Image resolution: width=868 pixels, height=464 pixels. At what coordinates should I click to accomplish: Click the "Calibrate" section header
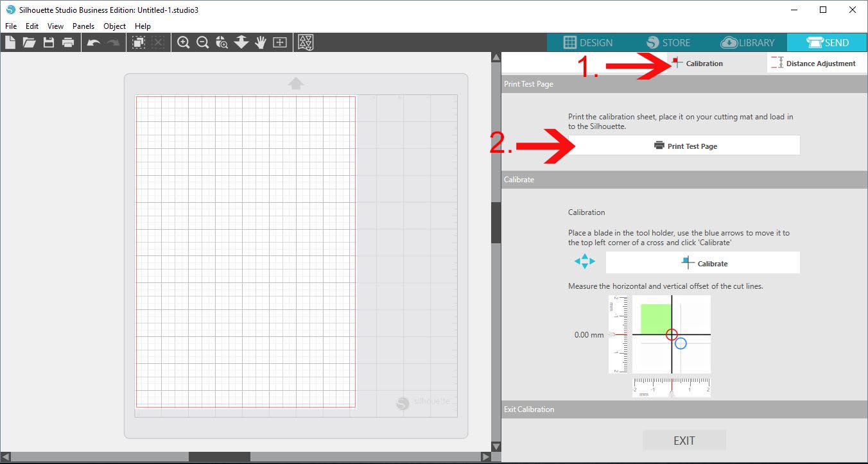684,180
